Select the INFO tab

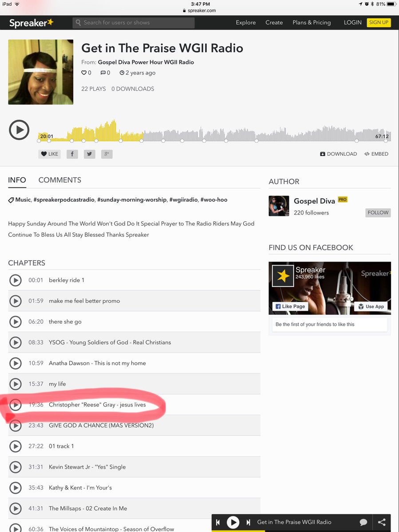tap(17, 180)
